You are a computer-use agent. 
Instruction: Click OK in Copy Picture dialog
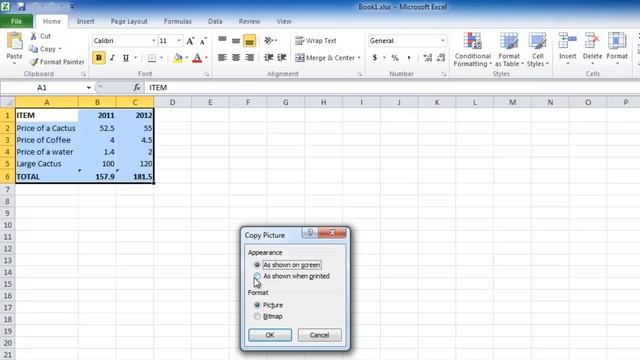pyautogui.click(x=270, y=335)
